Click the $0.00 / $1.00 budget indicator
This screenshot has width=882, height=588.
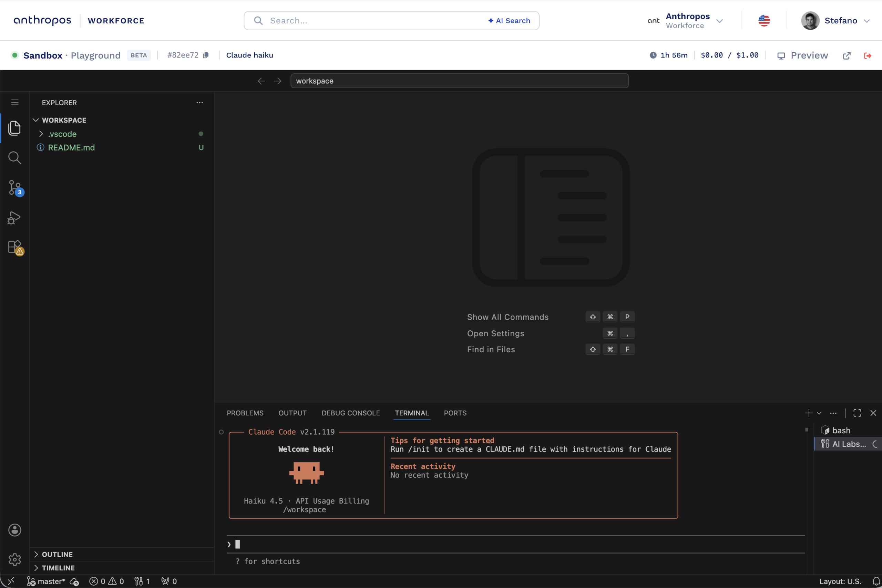pyautogui.click(x=729, y=55)
